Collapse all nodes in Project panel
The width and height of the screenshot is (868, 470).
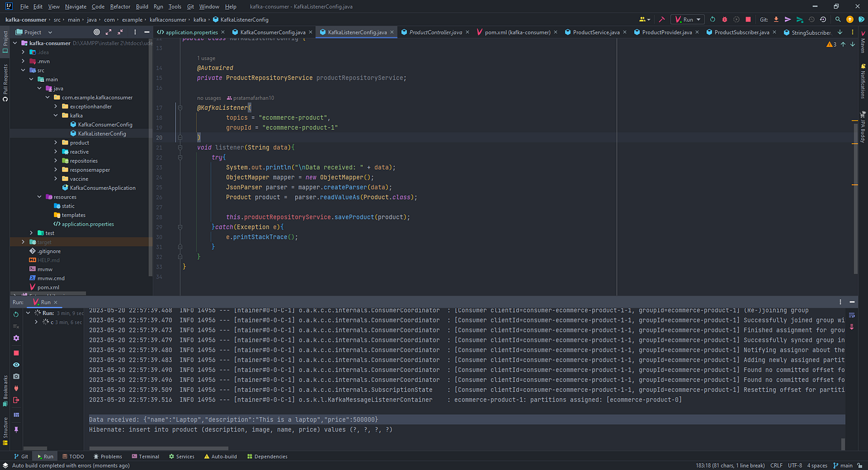tap(121, 32)
